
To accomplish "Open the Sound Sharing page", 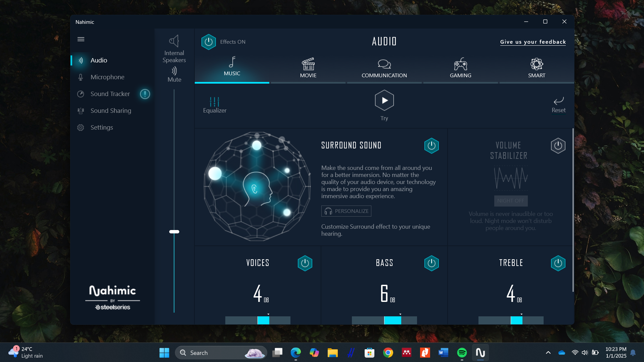I will tap(110, 111).
